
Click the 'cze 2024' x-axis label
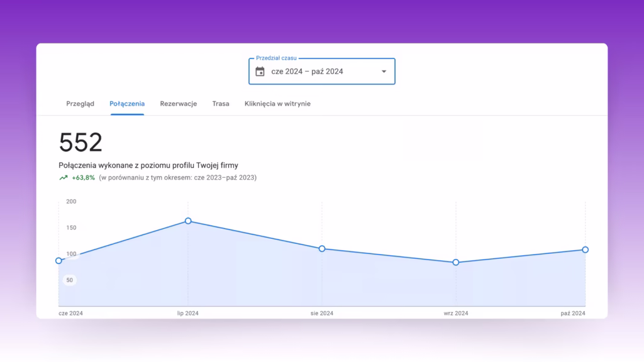click(70, 313)
